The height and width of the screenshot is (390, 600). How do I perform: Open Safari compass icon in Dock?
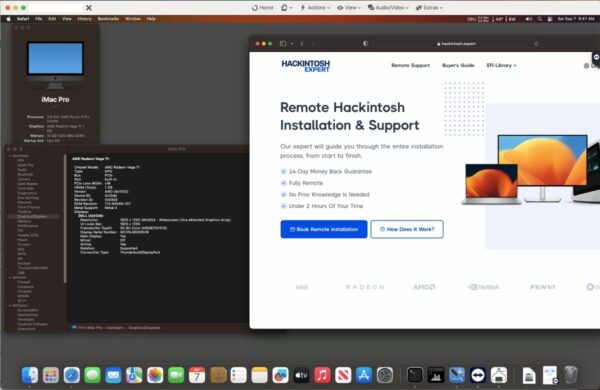pos(72,375)
